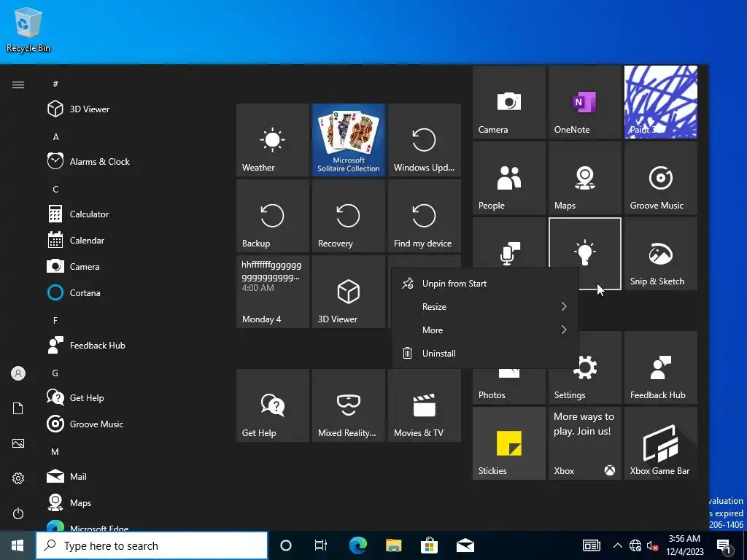747x560 pixels.
Task: Jump to letter C section header
Action: (55, 190)
